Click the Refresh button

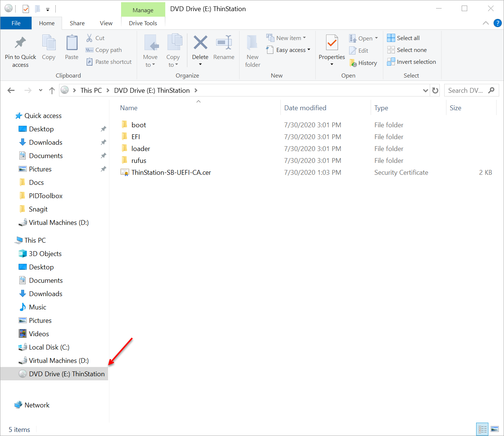[x=435, y=90]
